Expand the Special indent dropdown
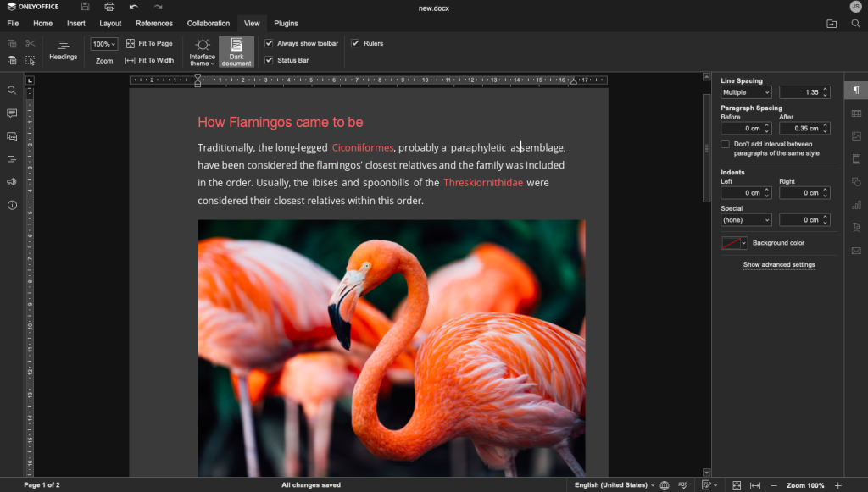Screen dimensions: 868x492 pos(745,219)
